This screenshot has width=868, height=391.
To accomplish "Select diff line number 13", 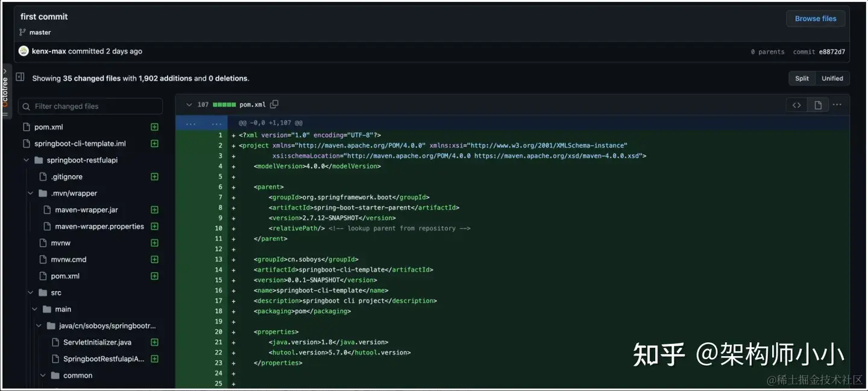I will [218, 259].
